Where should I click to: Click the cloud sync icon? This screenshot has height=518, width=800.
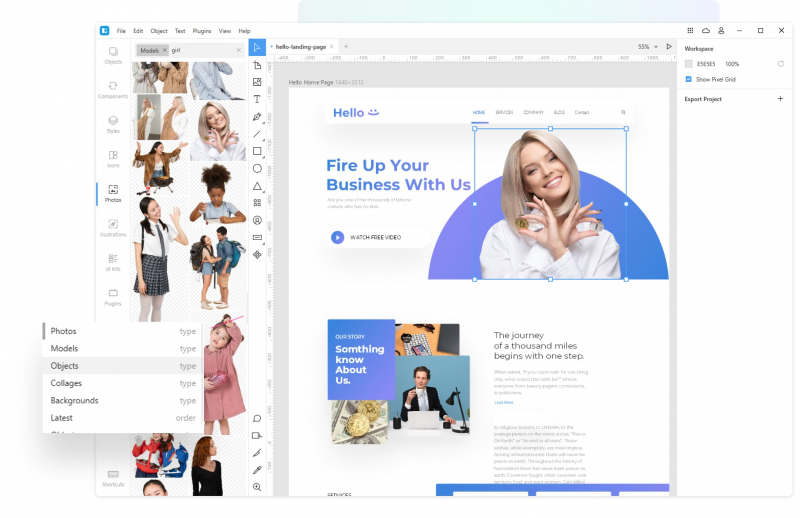[706, 31]
